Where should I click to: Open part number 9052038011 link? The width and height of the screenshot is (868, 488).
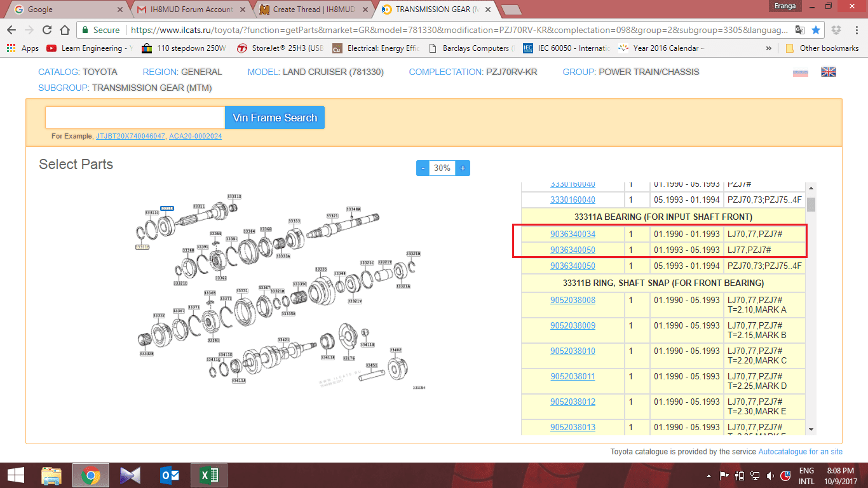[573, 376]
